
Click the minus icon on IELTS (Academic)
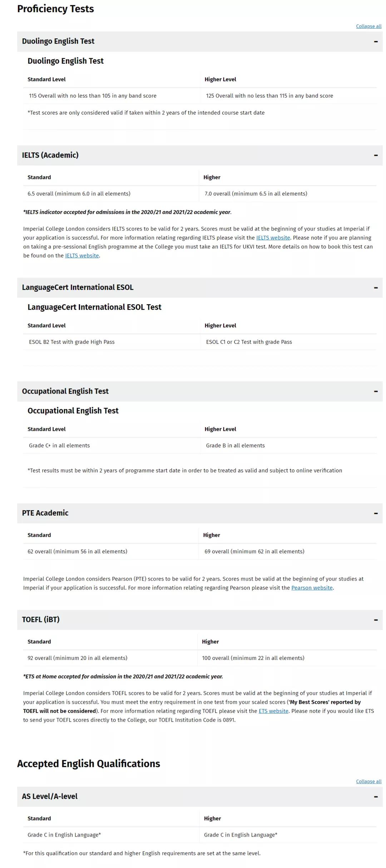pos(376,155)
